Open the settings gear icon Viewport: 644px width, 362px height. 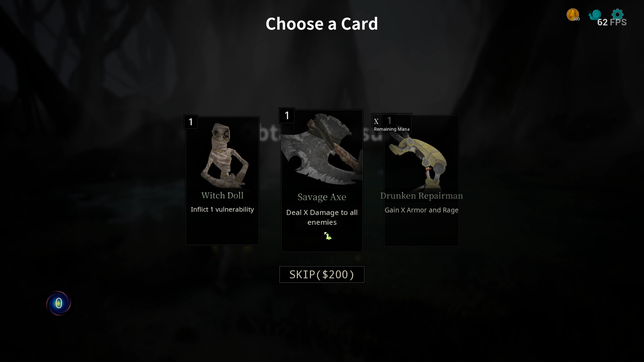coord(618,14)
